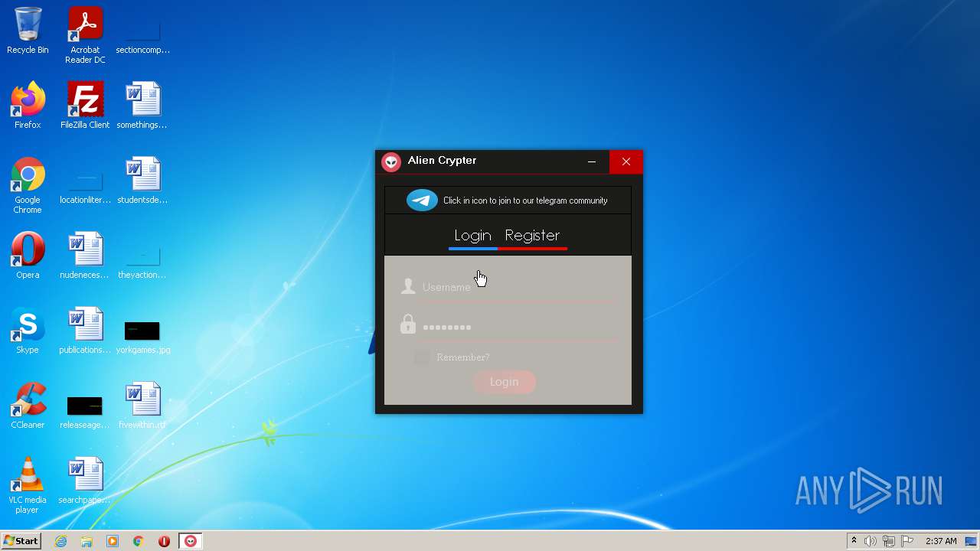Select the Firefox desktop icon
This screenshot has width=980, height=551.
point(28,106)
